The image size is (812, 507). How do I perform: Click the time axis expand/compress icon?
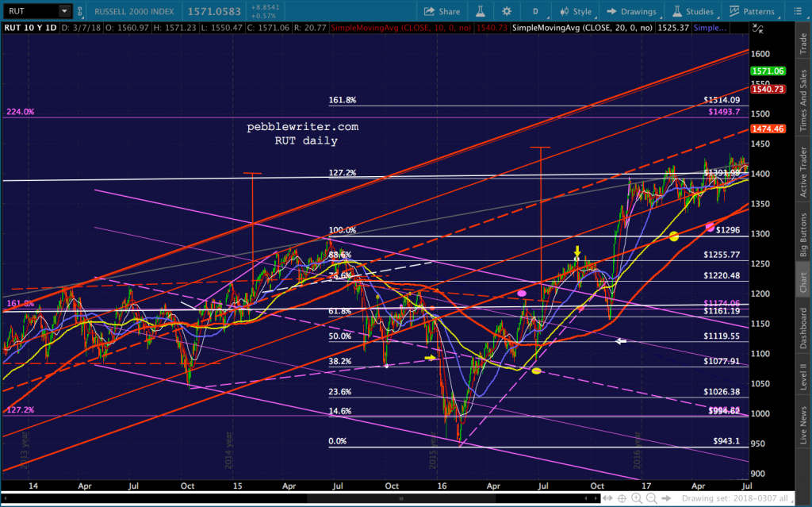607,498
